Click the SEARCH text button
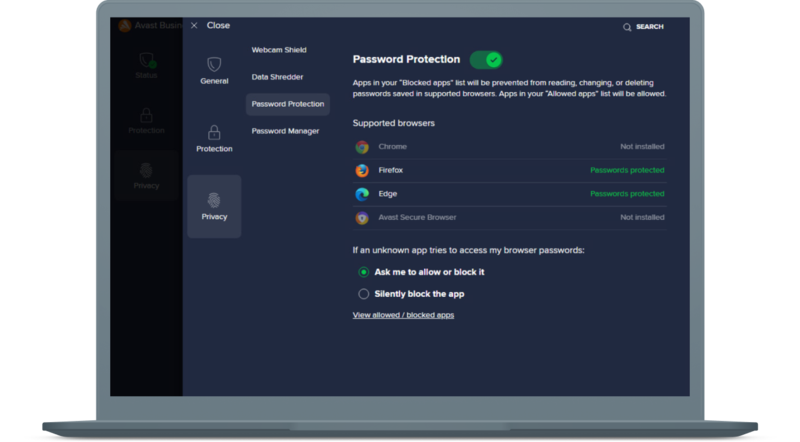800x442 pixels. (x=649, y=27)
